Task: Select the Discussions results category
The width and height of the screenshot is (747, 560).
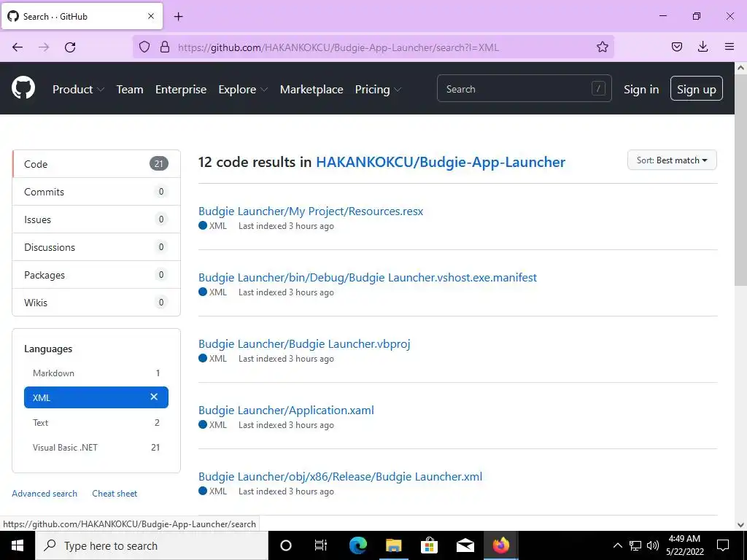Action: point(96,246)
